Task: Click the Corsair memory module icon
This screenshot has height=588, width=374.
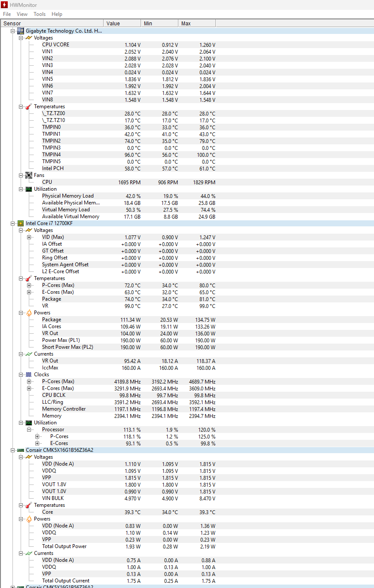Action: tap(20, 450)
